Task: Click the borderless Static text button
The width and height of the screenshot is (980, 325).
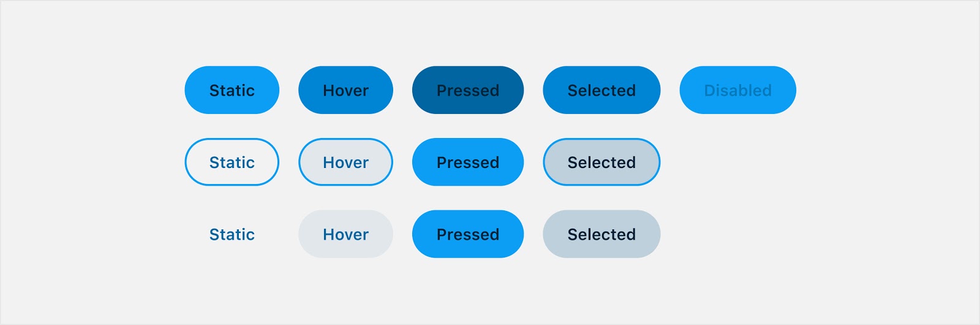Action: tap(232, 234)
